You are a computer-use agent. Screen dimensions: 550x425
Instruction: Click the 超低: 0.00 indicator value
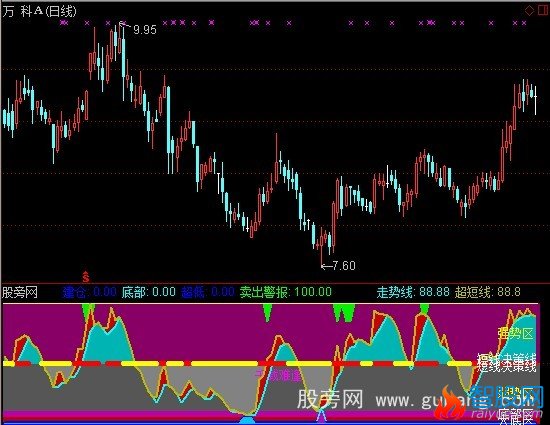[x=208, y=292]
